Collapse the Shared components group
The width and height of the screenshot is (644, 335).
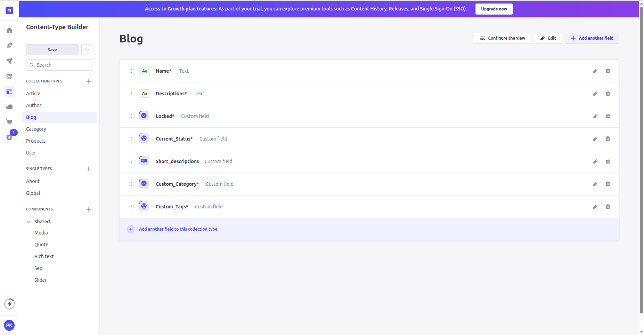29,222
